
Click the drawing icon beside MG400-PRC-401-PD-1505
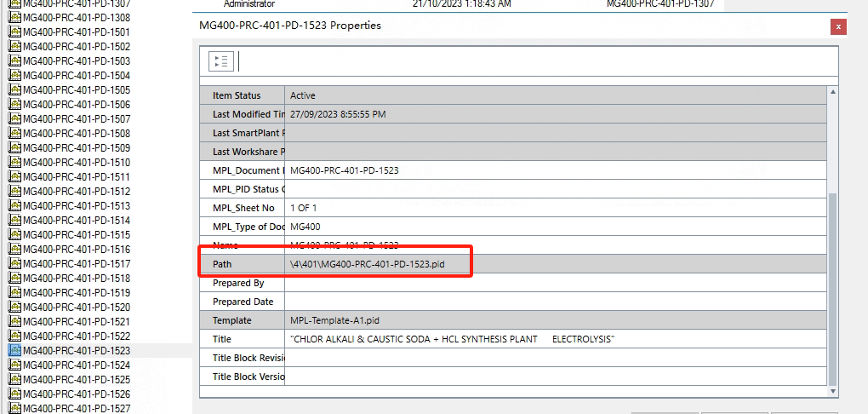coord(14,89)
